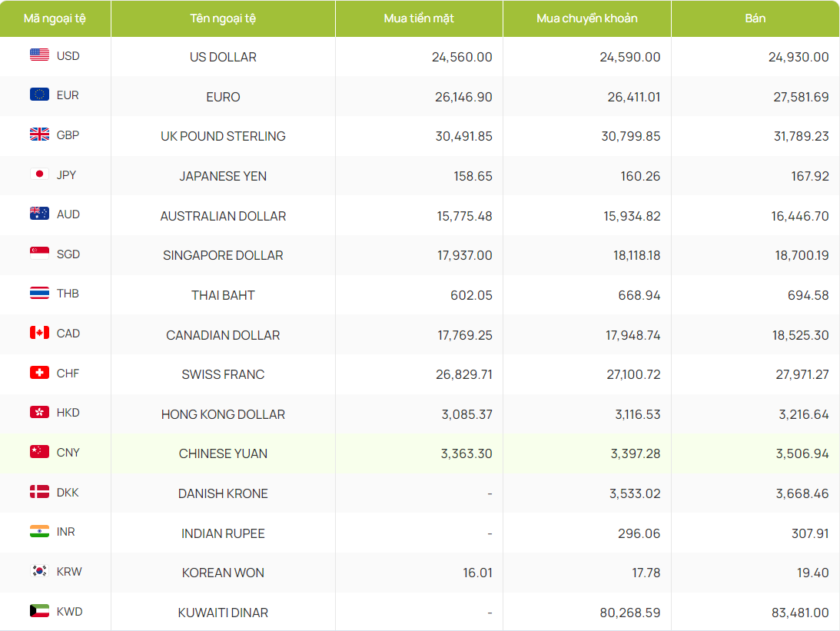
Task: Click the Canadian flag icon for CAD
Action: pyautogui.click(x=39, y=333)
